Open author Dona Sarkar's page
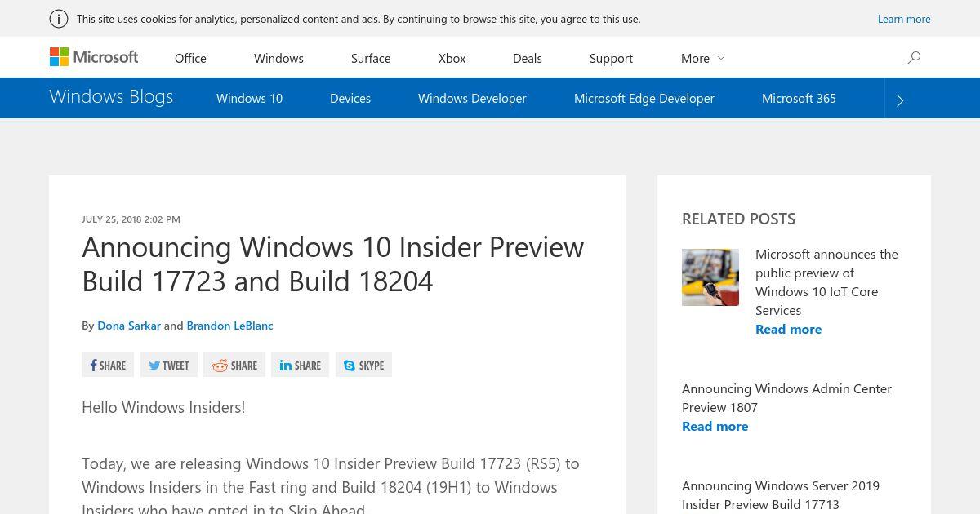The image size is (980, 514). pos(129,325)
